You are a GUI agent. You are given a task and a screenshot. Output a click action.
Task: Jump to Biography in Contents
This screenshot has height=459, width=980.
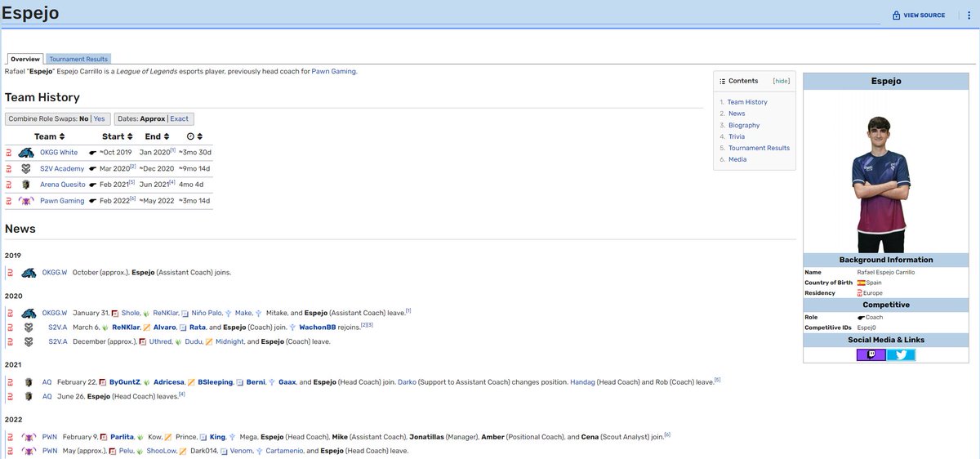[x=744, y=125]
